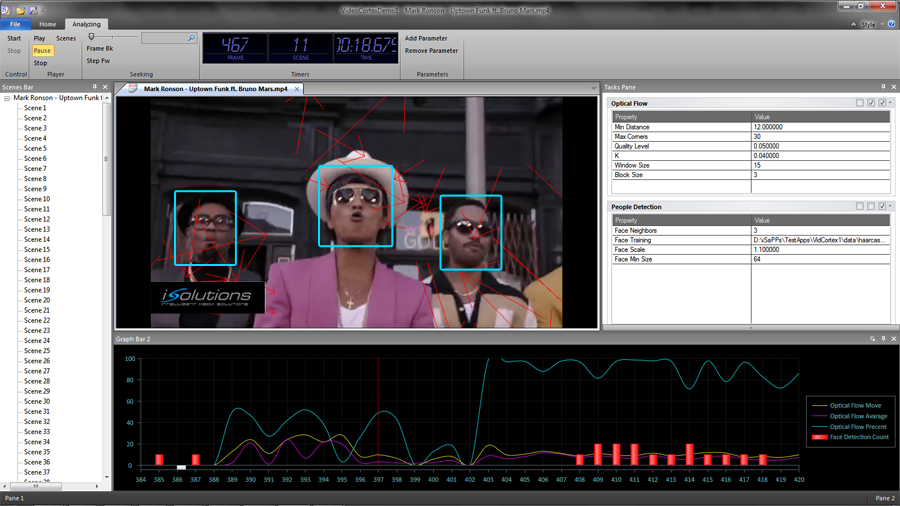The height and width of the screenshot is (506, 900).
Task: Collapse the People Detection section
Action: (890, 205)
